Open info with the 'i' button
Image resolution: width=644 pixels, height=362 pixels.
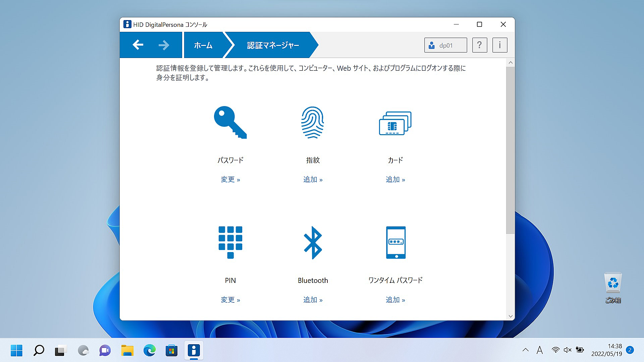click(x=499, y=45)
